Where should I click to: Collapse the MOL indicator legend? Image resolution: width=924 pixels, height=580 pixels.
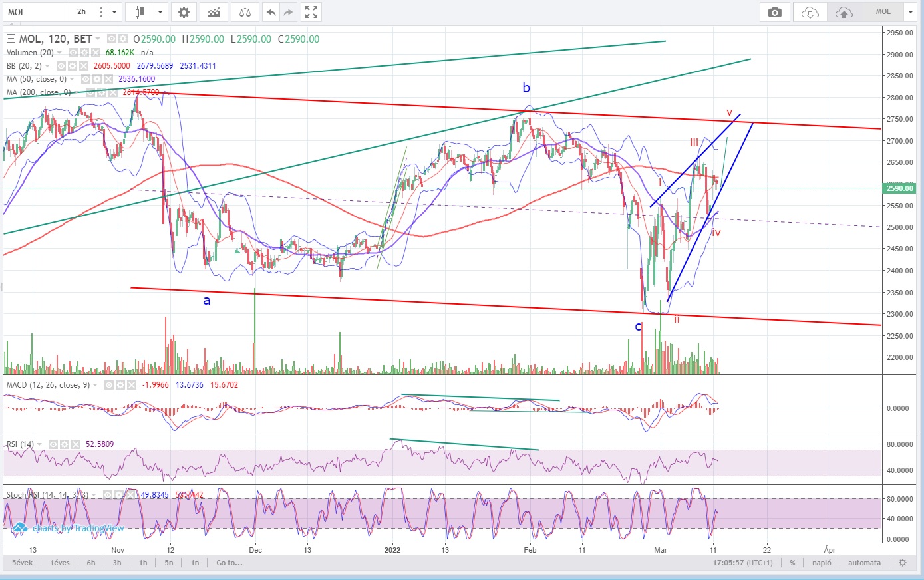click(x=9, y=39)
